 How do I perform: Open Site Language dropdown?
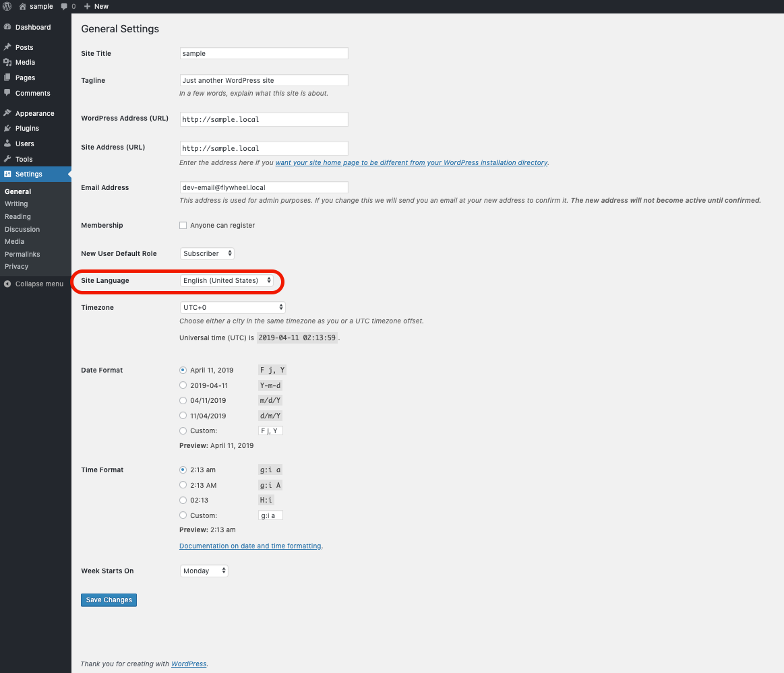click(x=227, y=280)
